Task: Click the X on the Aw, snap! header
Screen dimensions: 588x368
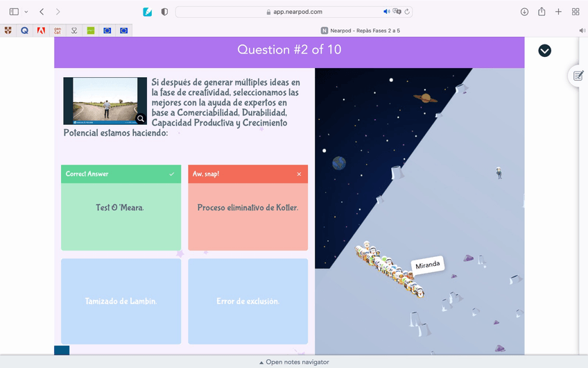Action: click(x=299, y=174)
